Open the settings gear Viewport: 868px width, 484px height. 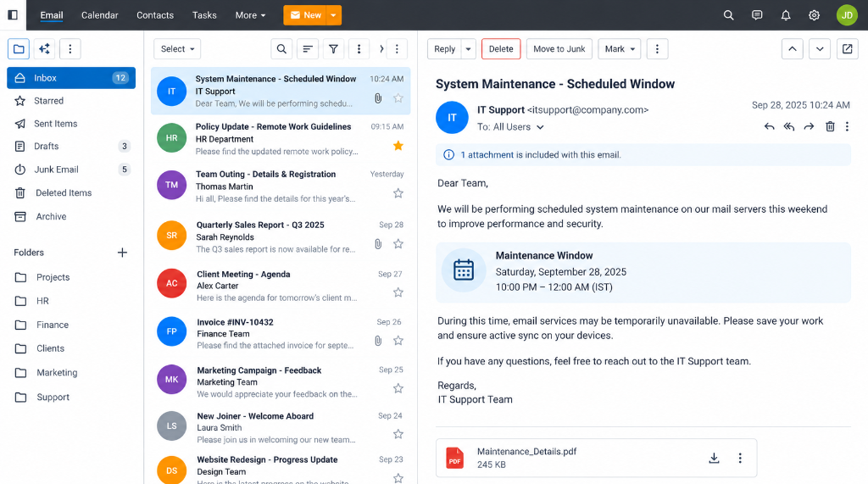(x=814, y=15)
